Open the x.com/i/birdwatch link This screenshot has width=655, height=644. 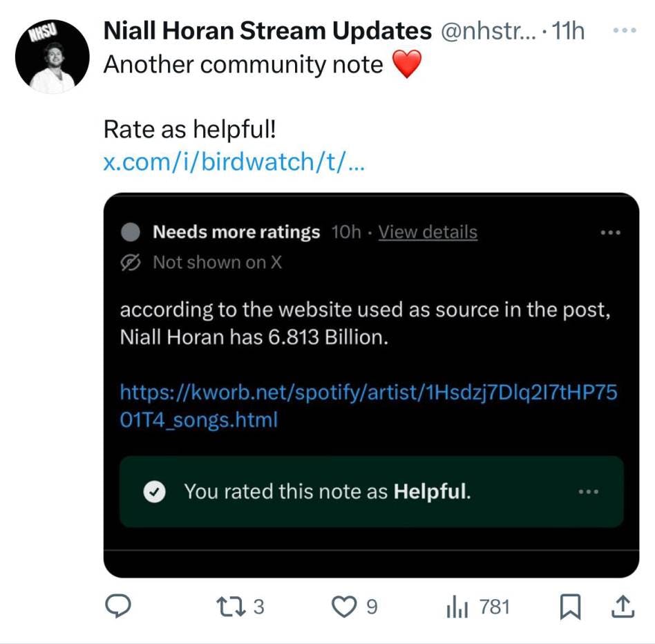pos(232,162)
